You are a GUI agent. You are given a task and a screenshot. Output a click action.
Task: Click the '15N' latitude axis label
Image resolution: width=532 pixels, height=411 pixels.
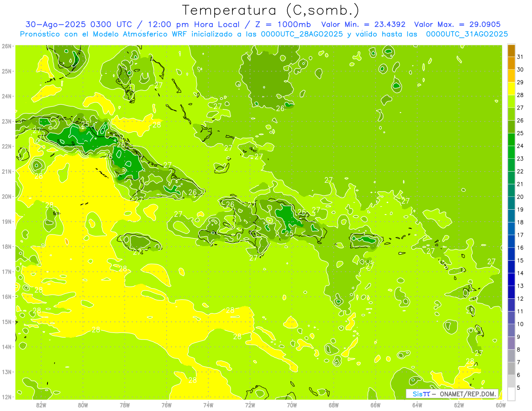pos(6,322)
